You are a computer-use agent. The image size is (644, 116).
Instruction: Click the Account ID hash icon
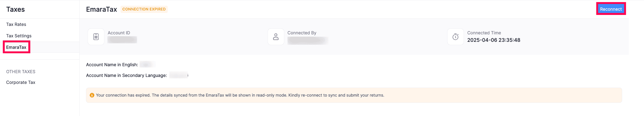[x=96, y=37]
